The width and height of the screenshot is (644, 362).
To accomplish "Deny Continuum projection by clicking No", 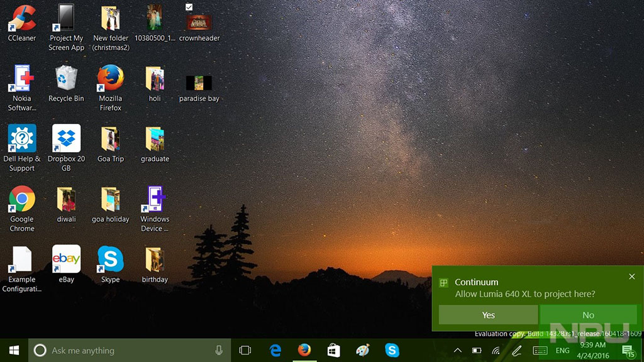I will point(589,314).
